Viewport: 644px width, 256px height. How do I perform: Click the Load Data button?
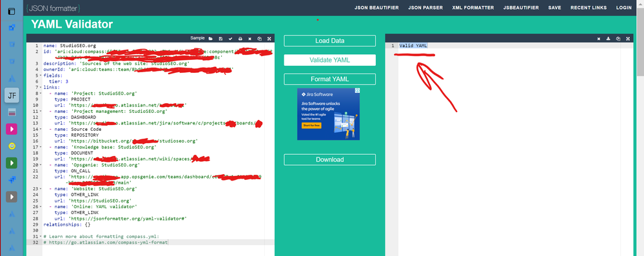pyautogui.click(x=330, y=41)
